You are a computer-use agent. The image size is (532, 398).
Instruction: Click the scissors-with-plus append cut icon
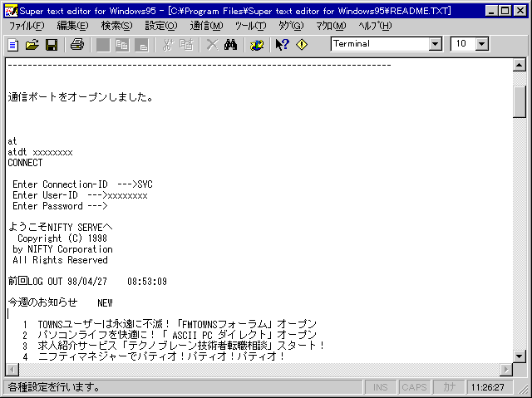(x=168, y=45)
